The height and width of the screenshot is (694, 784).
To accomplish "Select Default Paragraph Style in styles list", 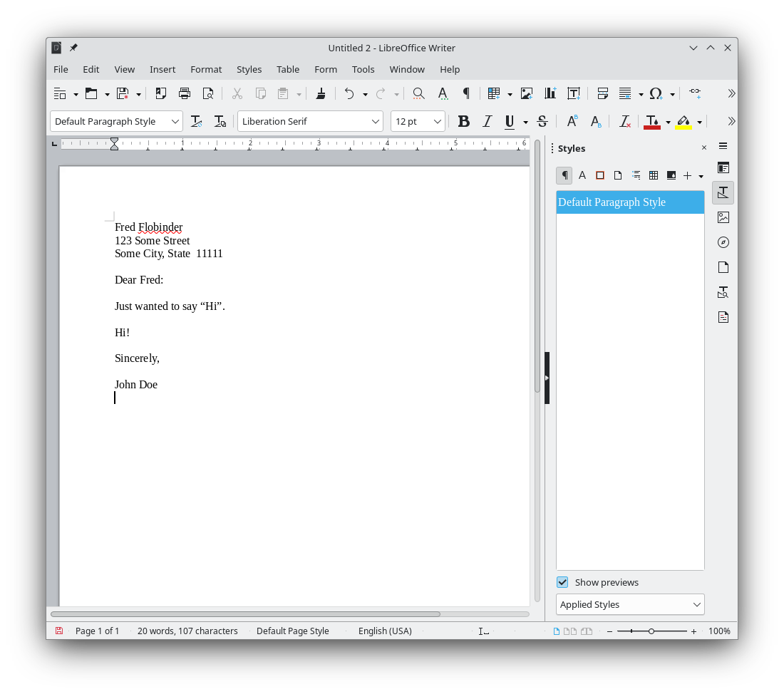I will [x=630, y=202].
